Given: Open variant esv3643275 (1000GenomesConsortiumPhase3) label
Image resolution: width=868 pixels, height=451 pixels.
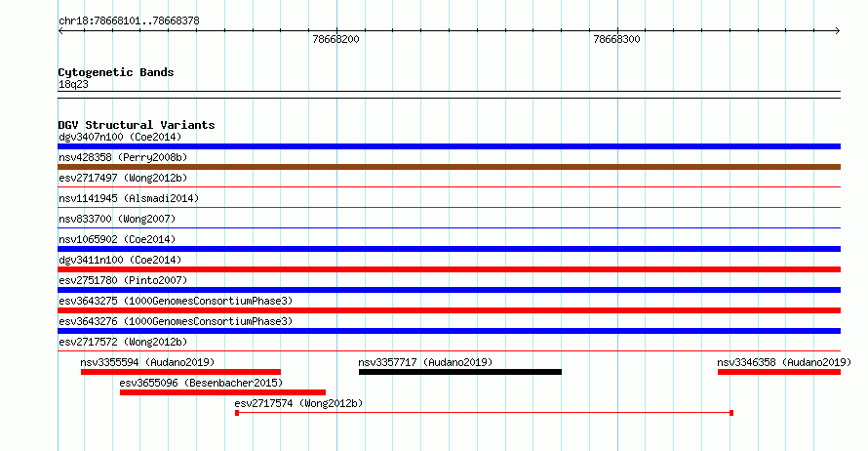Looking at the screenshot, I should click(x=176, y=301).
